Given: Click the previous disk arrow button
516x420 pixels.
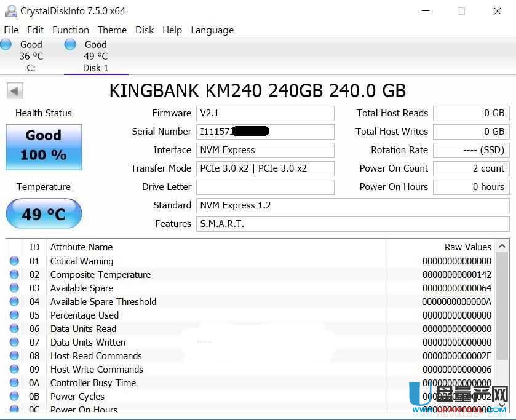Looking at the screenshot, I should (x=15, y=91).
